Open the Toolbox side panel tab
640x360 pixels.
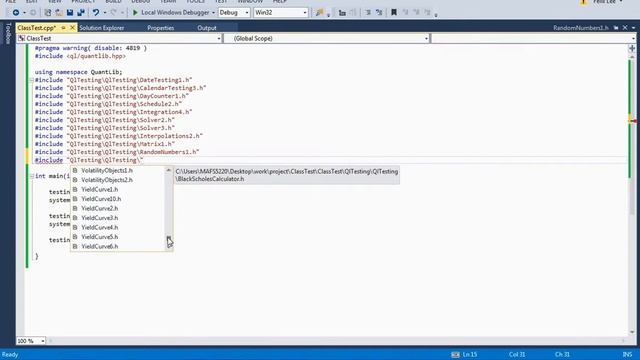(8, 33)
